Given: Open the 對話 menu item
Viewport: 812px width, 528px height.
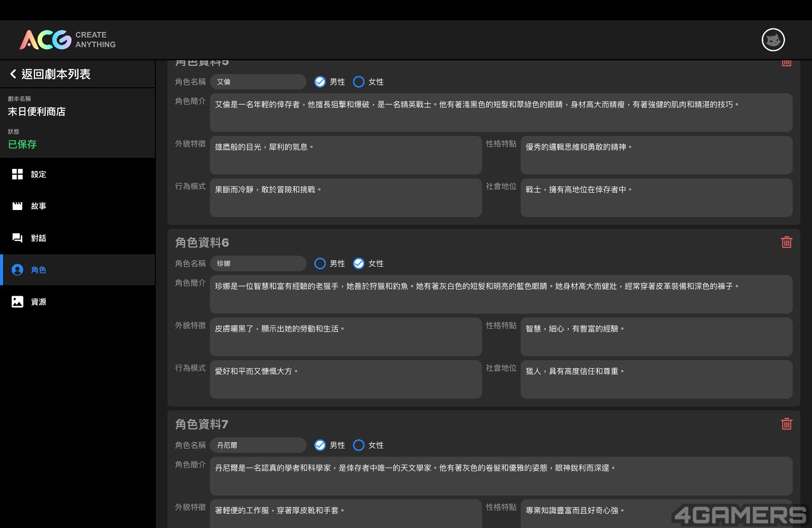Looking at the screenshot, I should [78, 238].
